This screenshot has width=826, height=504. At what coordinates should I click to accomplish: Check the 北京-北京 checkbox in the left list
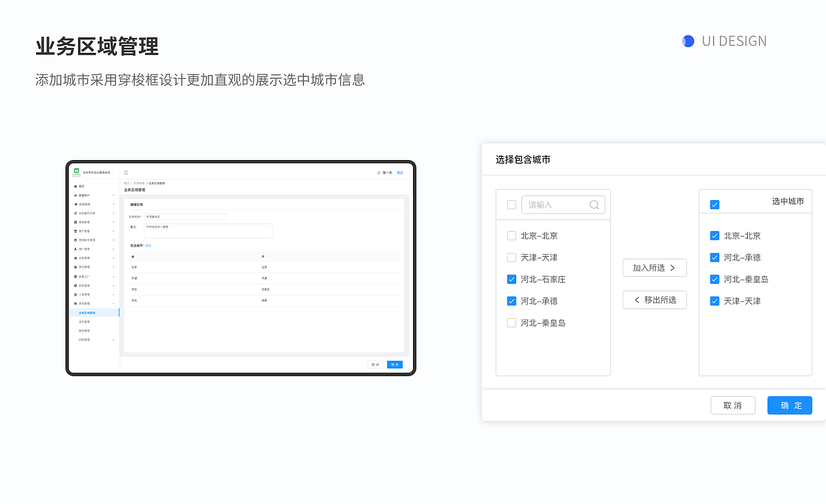click(x=511, y=236)
